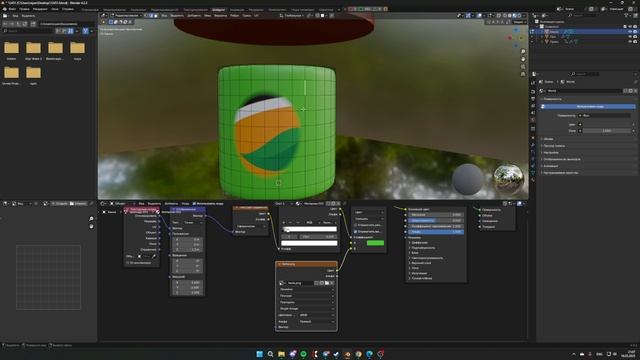This screenshot has width=640, height=360.
Task: Hide highlighted outliner object with eye icon
Action: 630,31
